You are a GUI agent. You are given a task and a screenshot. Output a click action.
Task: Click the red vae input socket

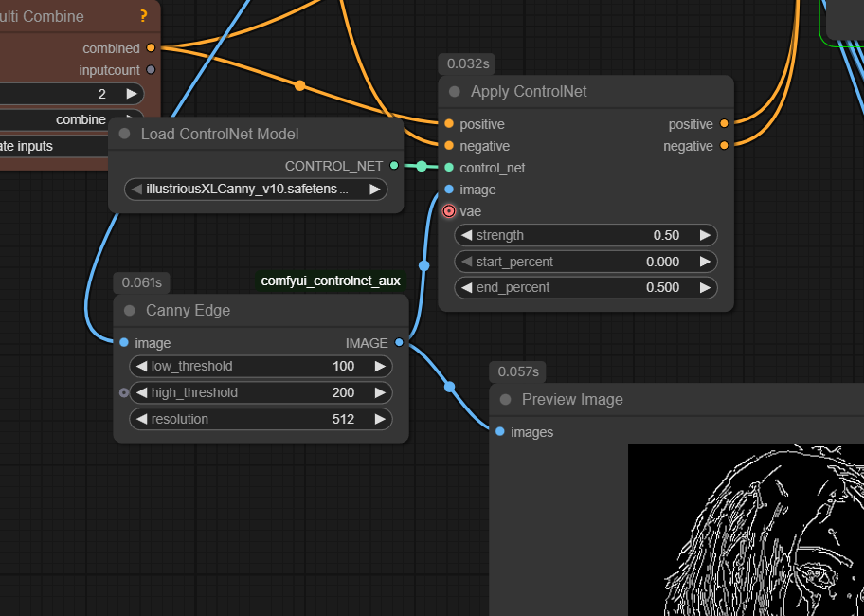tap(449, 211)
